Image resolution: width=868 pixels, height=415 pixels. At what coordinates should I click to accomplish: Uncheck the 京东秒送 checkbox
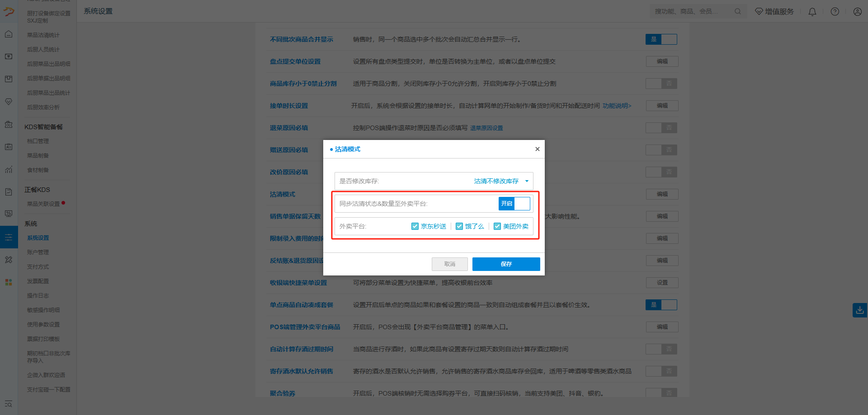click(415, 226)
